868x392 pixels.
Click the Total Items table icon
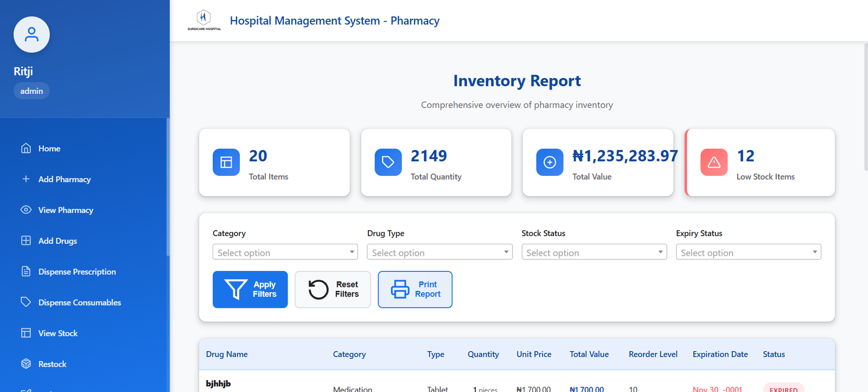[x=226, y=162]
